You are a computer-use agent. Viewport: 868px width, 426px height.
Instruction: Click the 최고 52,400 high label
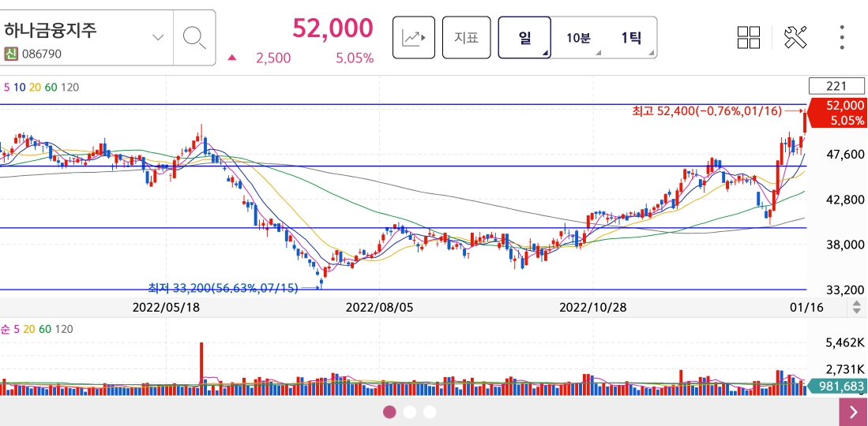click(707, 112)
